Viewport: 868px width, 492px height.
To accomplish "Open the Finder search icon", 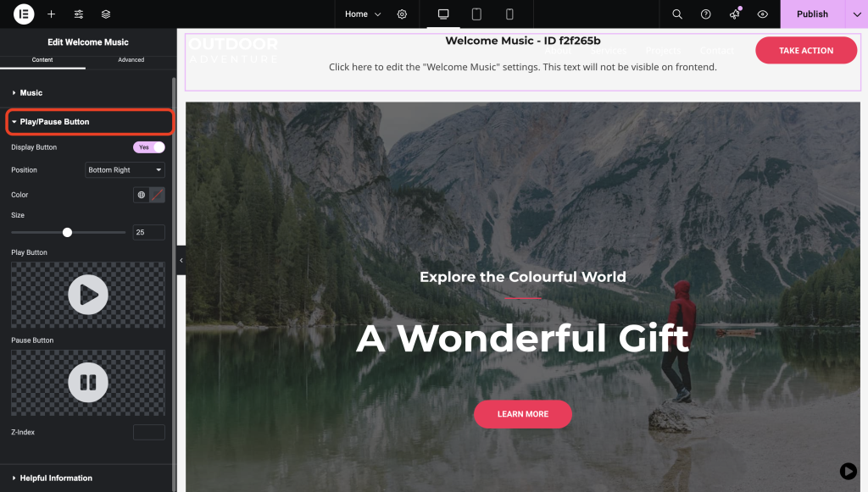I will [677, 14].
